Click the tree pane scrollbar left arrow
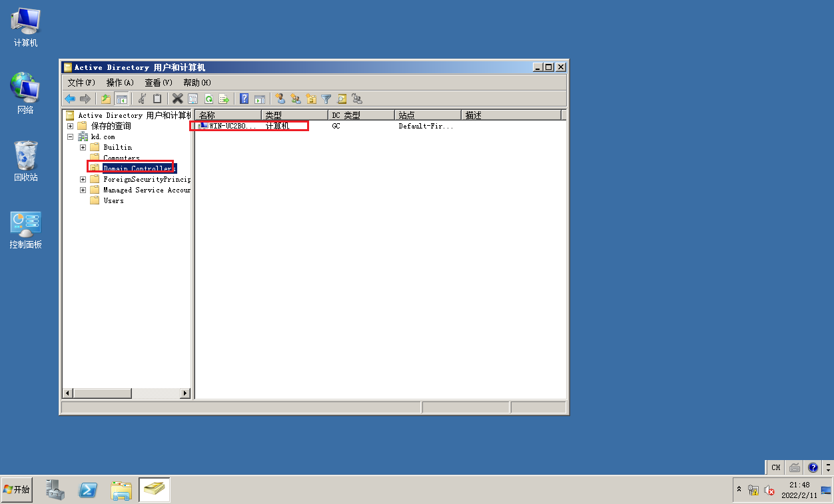Screen dimensions: 834x504 click(x=67, y=393)
